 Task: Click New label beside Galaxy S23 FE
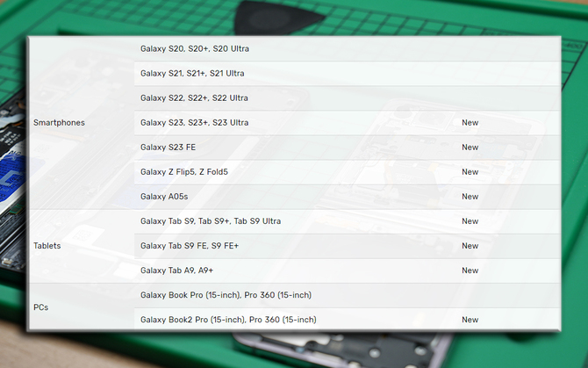click(470, 148)
